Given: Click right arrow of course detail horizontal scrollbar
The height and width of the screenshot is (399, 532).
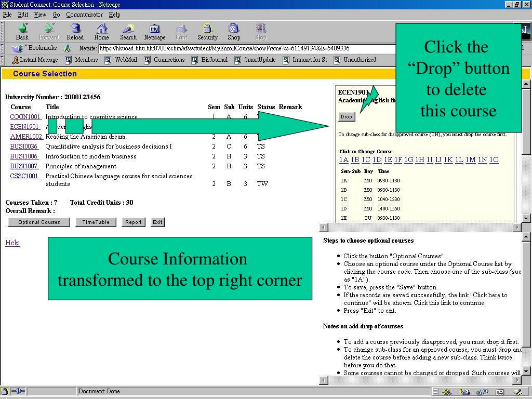Looking at the screenshot, I should pos(517,227).
